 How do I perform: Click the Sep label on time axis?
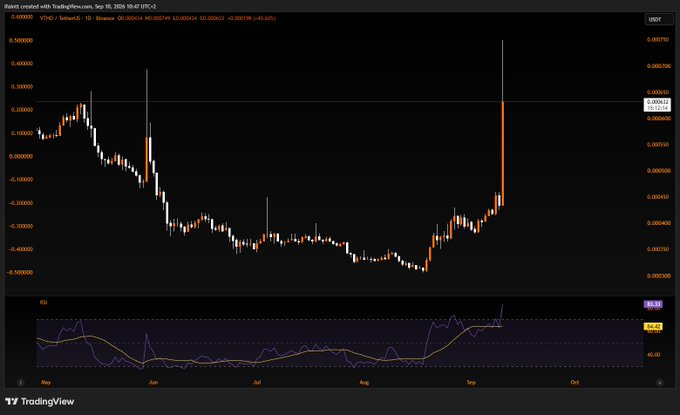pyautogui.click(x=471, y=382)
